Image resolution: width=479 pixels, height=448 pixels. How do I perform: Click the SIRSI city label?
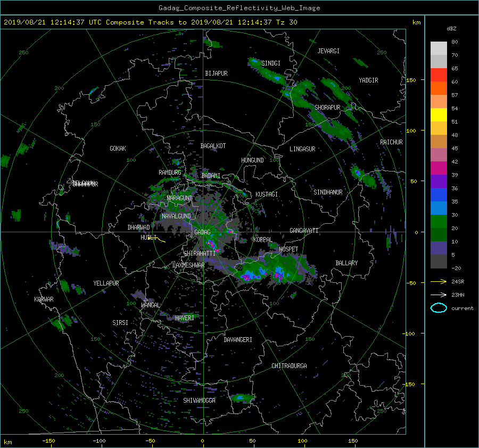pos(120,323)
